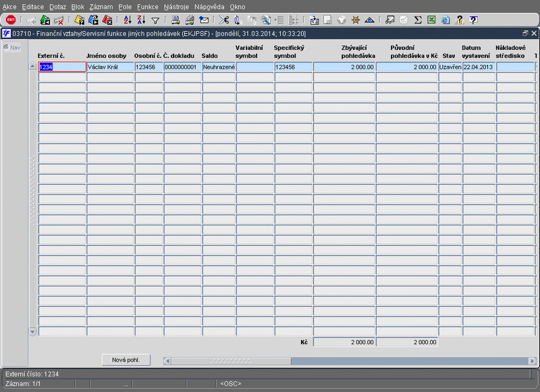Viewport: 540px width, 392px height.
Task: Click the Původní pohledávka cell in first row
Action: click(407, 67)
